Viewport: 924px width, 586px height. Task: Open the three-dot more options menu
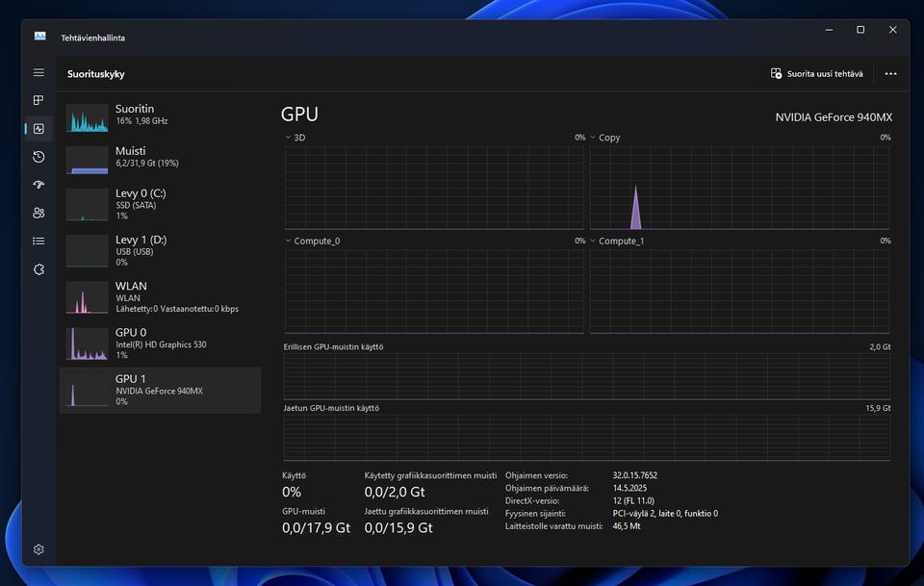point(890,74)
